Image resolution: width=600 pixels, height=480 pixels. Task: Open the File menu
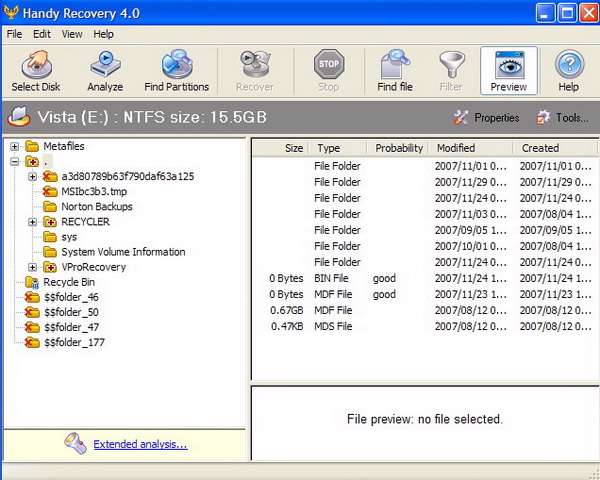(15, 34)
